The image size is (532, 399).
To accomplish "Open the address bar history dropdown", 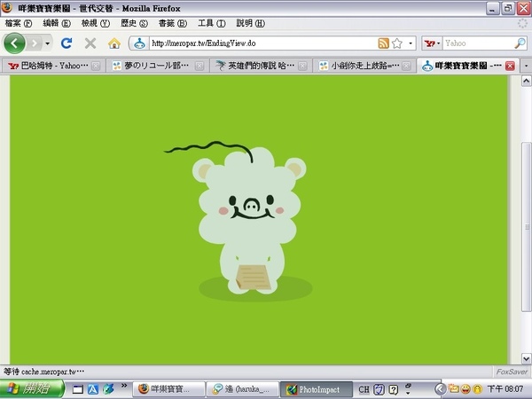I will [x=411, y=43].
